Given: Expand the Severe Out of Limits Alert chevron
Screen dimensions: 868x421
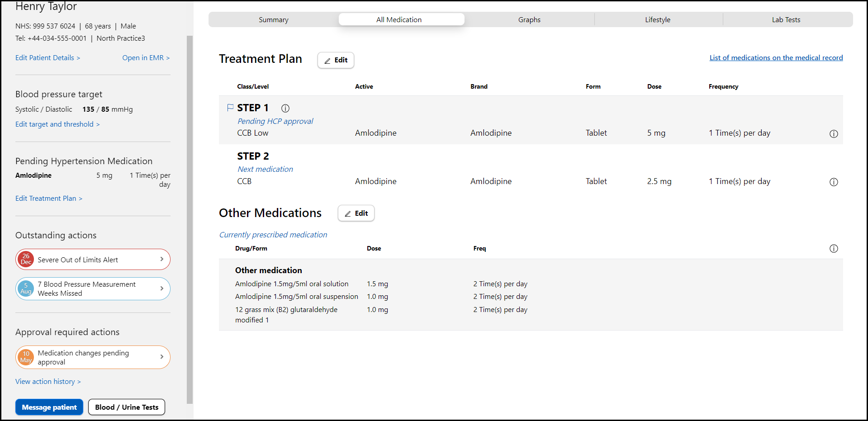Looking at the screenshot, I should click(x=162, y=259).
